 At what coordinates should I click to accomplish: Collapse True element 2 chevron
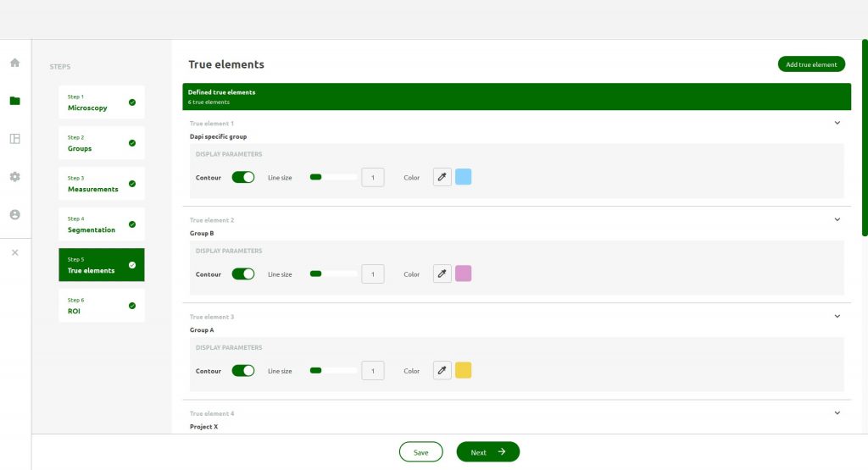point(837,219)
